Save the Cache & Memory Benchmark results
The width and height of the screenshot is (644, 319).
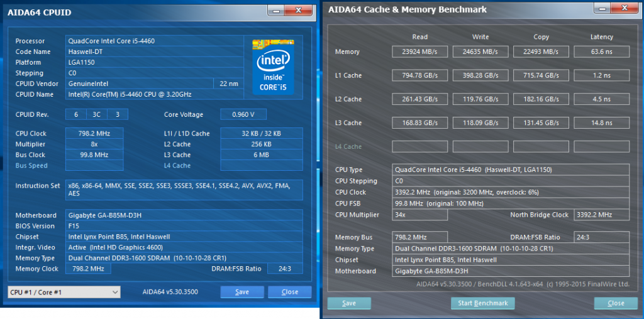tap(349, 303)
